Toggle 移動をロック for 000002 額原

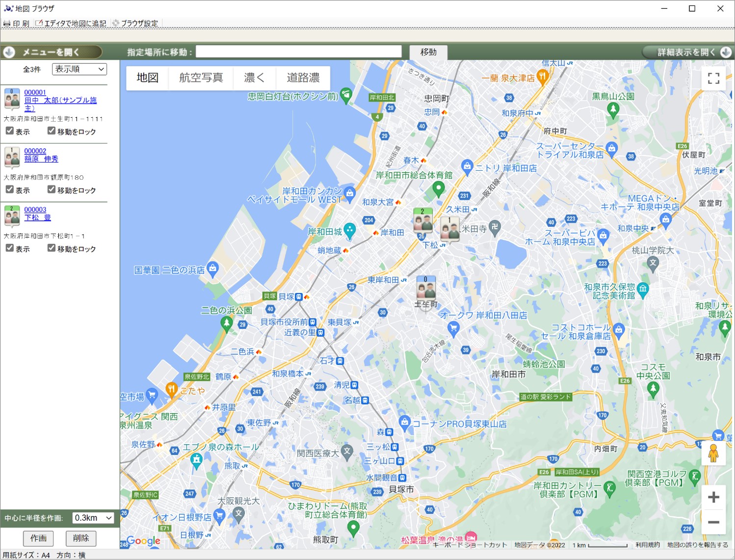(51, 189)
